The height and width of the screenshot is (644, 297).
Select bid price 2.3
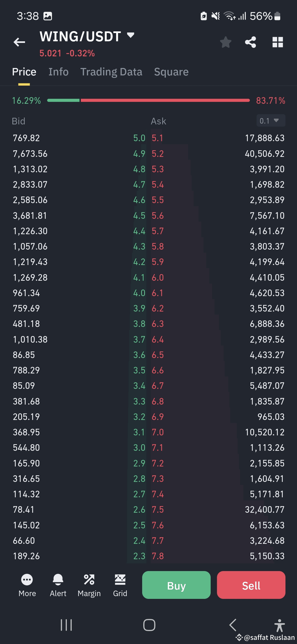139,556
